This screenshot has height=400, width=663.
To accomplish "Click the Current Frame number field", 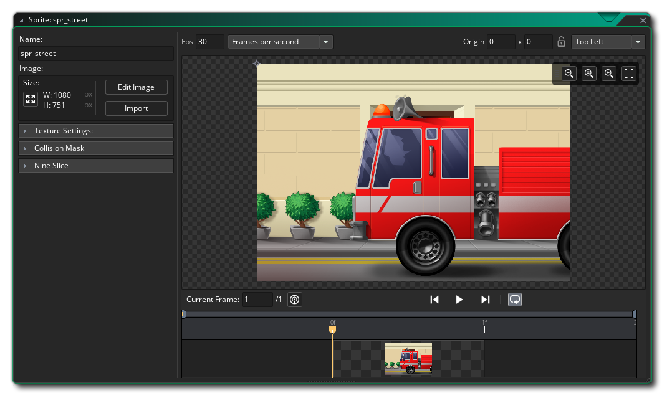I will tap(258, 299).
